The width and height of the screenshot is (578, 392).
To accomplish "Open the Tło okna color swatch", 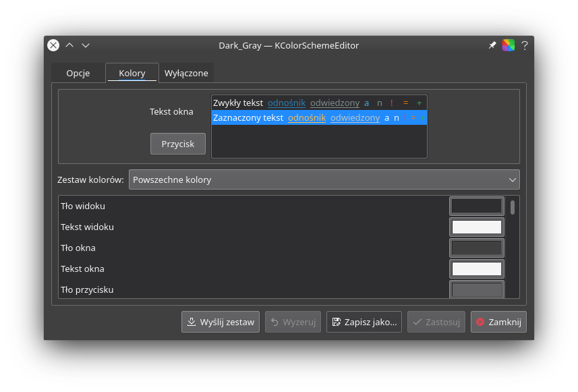I will click(477, 248).
